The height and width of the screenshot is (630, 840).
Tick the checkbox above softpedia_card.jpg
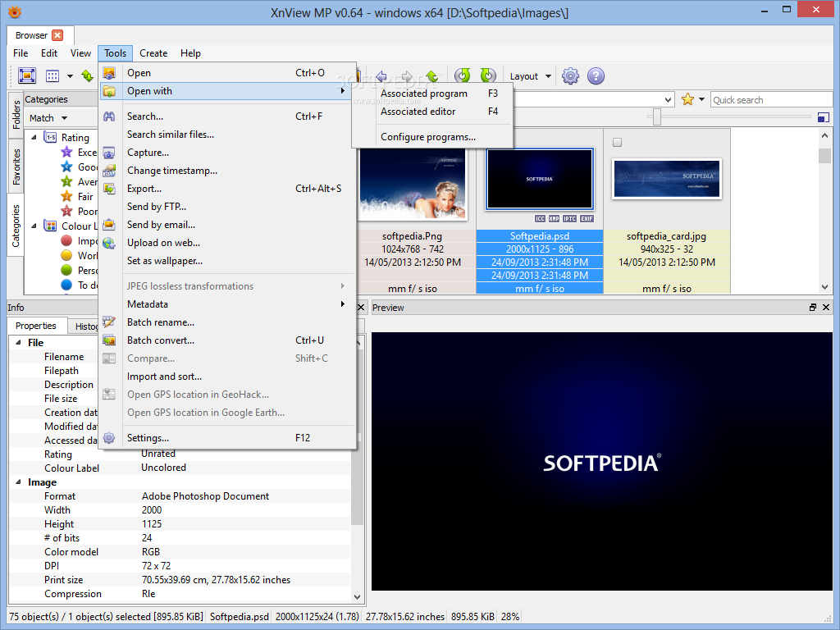click(x=617, y=142)
